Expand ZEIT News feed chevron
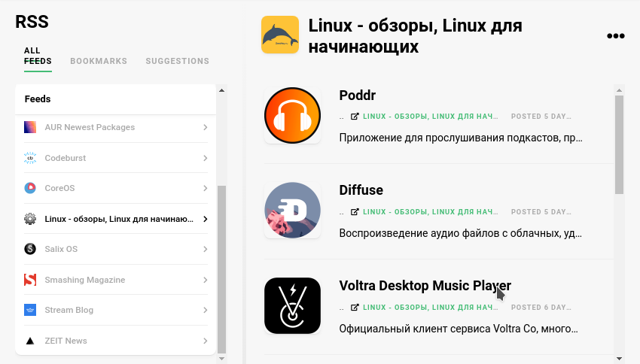 coord(206,341)
